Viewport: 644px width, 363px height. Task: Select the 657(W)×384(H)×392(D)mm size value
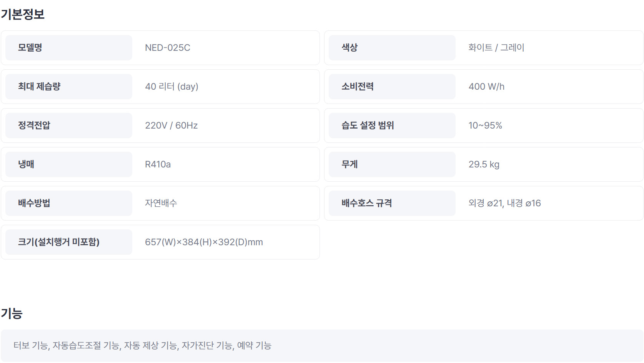point(204,242)
